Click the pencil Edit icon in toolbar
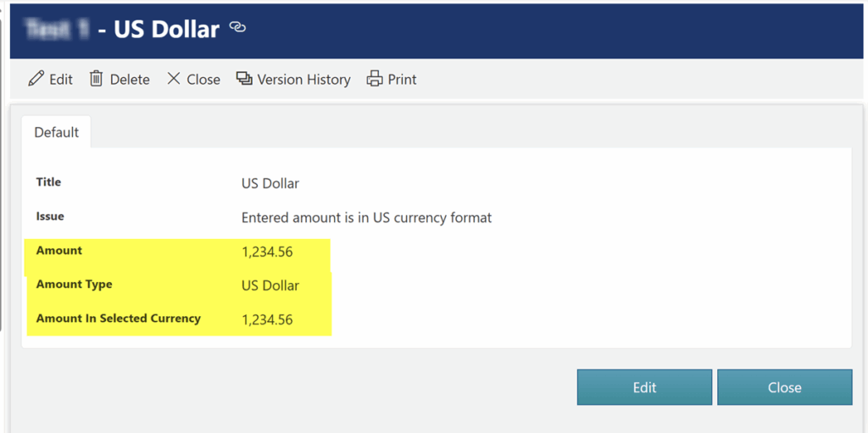This screenshot has width=868, height=433. pos(36,79)
